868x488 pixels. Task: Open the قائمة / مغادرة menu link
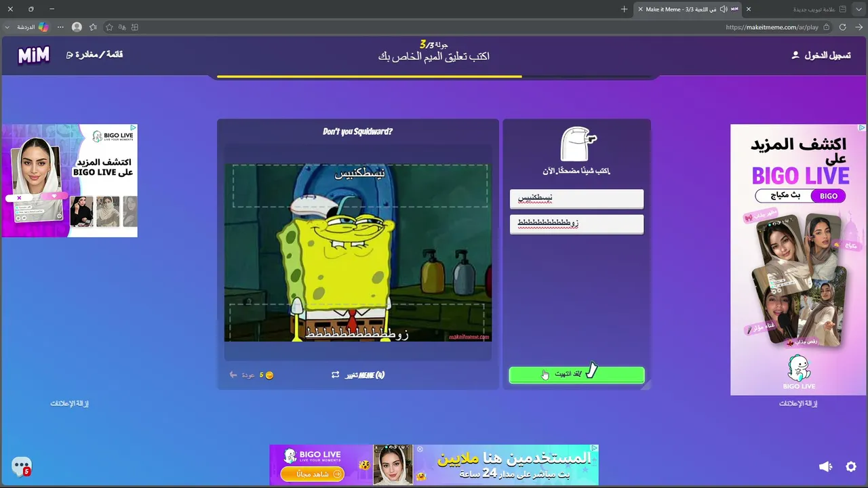point(94,54)
